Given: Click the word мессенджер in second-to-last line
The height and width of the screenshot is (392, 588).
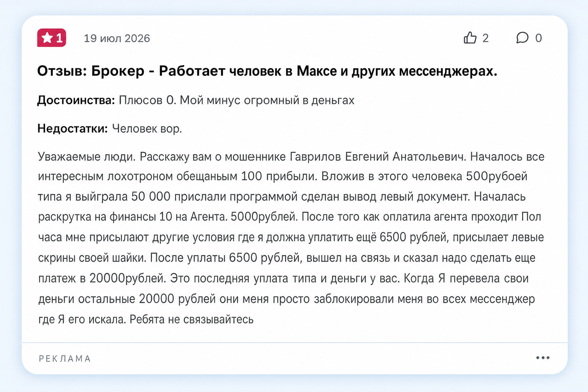Looking at the screenshot, I should coord(502,299).
